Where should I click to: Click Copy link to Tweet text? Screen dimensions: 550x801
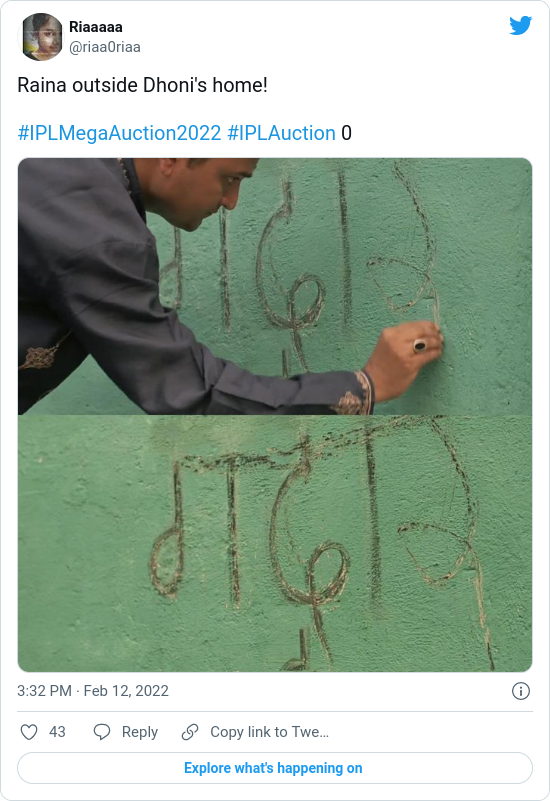[x=269, y=732]
